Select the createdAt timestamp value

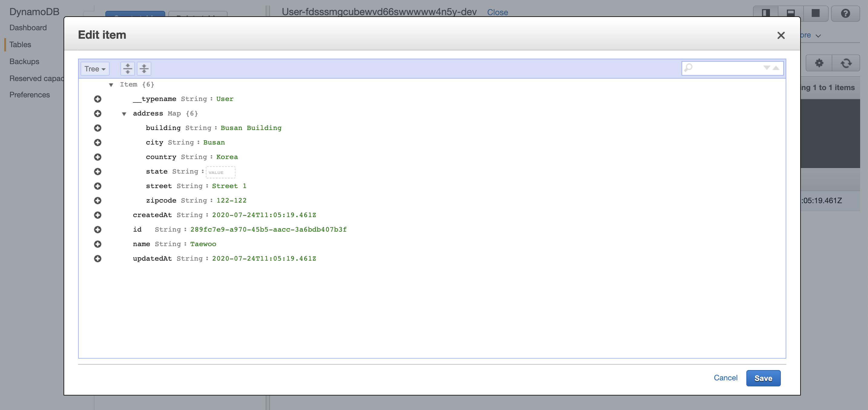click(264, 215)
